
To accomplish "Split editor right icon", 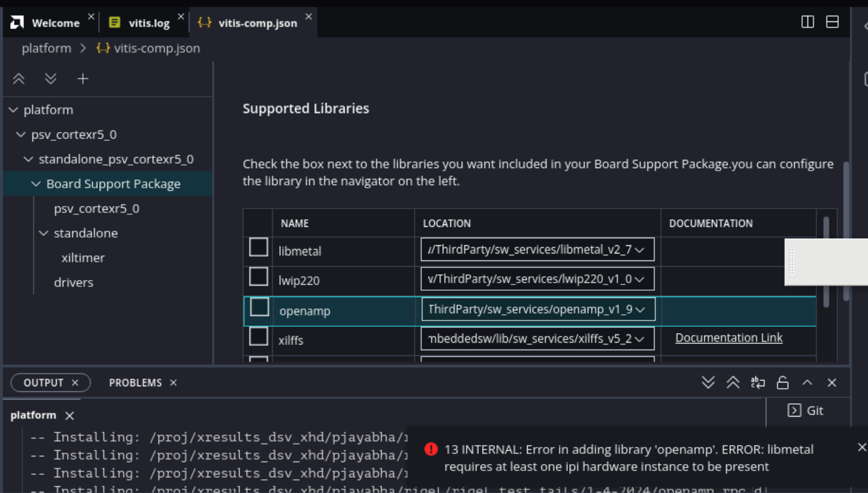I will [x=807, y=22].
